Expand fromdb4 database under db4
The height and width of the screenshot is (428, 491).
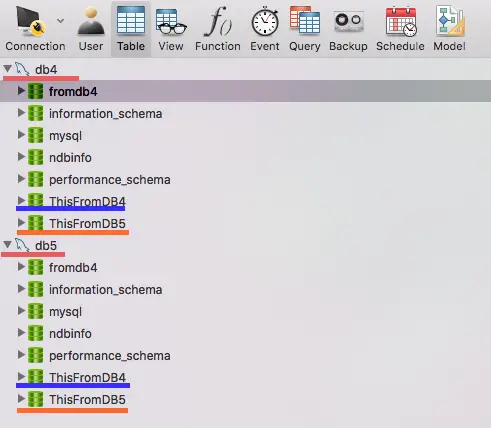click(21, 91)
